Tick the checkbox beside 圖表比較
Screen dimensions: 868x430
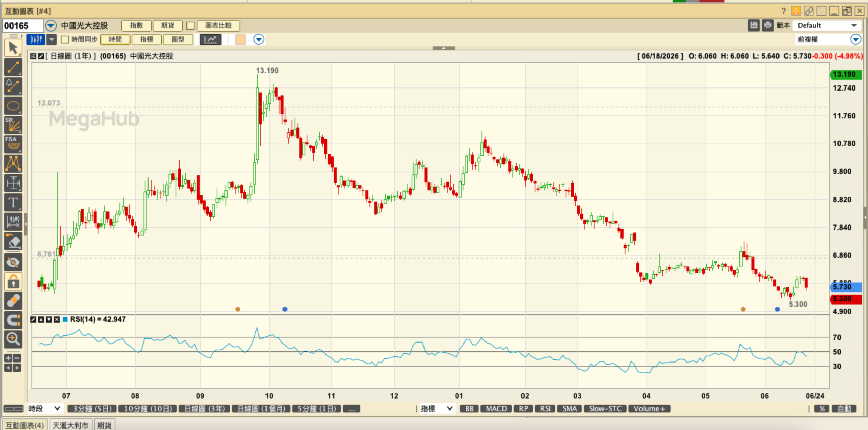click(x=190, y=26)
